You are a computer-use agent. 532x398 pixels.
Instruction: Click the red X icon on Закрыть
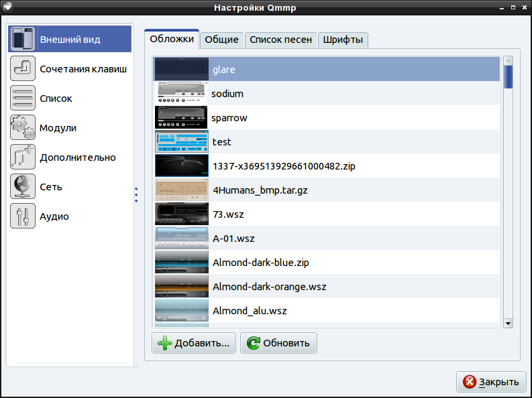(470, 382)
